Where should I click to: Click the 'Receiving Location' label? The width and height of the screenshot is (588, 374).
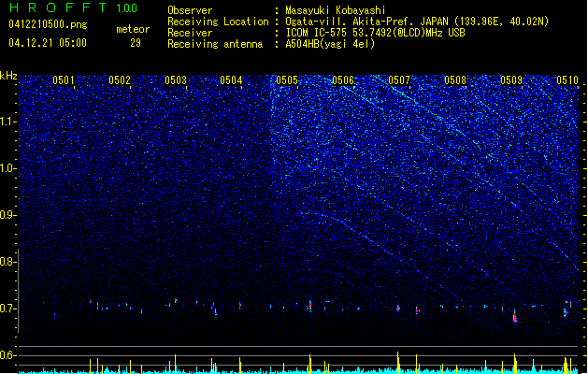click(x=218, y=22)
